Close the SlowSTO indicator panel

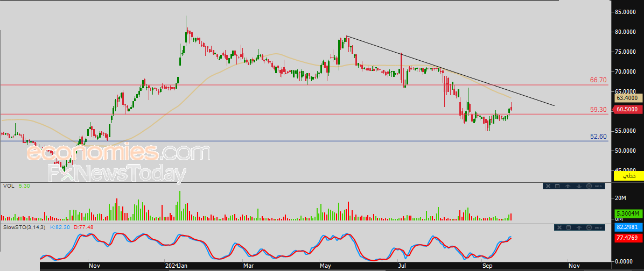tap(559, 227)
